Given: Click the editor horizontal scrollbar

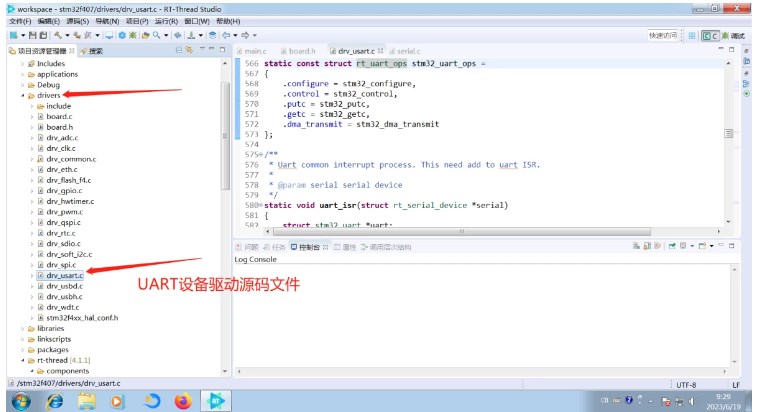Looking at the screenshot, I should [461, 232].
